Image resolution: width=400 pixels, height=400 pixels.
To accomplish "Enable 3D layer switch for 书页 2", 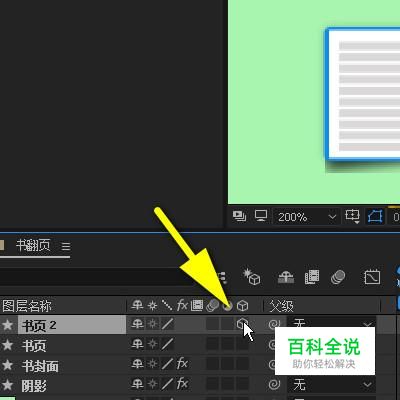I will 242,324.
